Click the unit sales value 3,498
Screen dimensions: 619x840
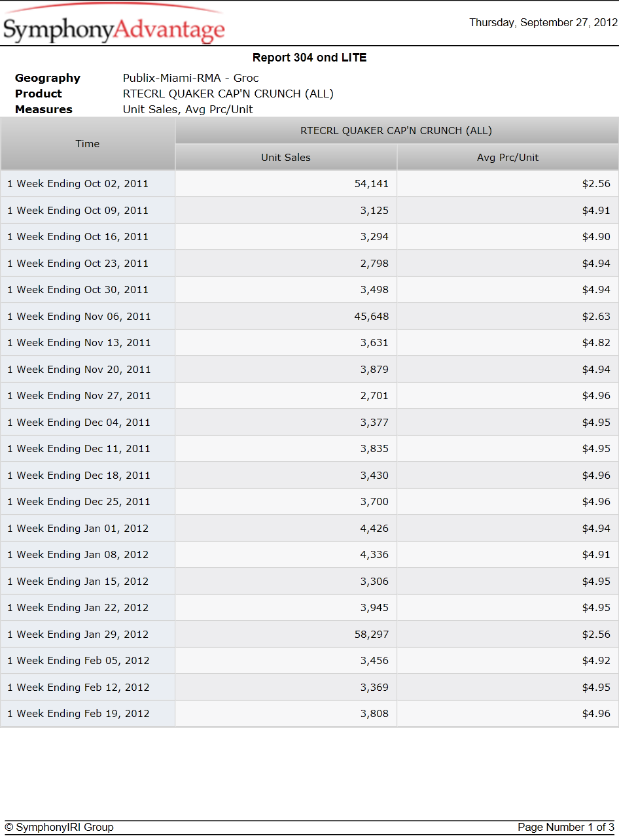(x=374, y=290)
